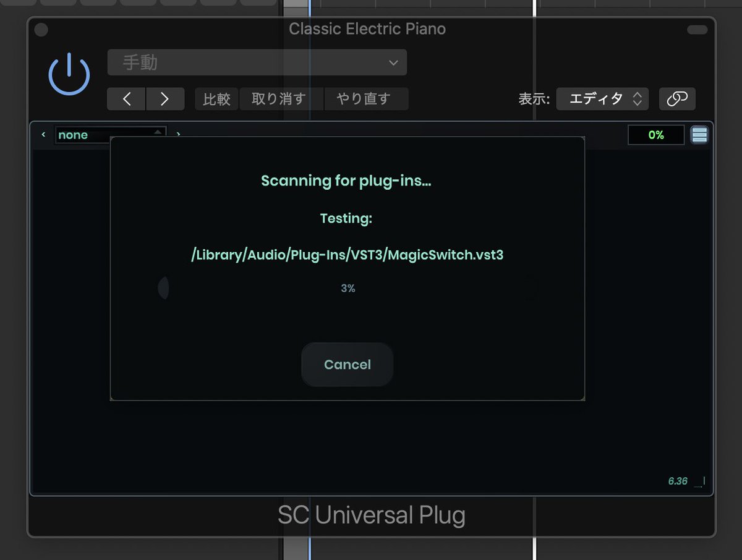Click the next preset arrow icon
Image resolution: width=742 pixels, height=560 pixels.
pos(165,98)
